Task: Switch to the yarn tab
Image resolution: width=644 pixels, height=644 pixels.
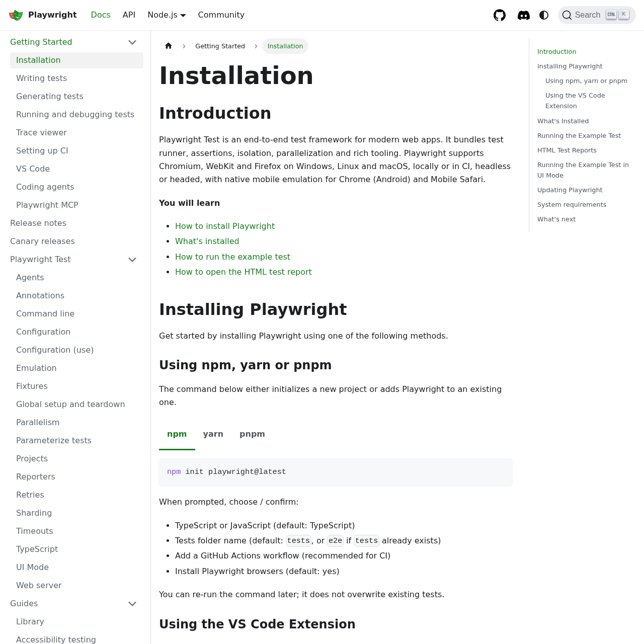Action: click(x=213, y=434)
